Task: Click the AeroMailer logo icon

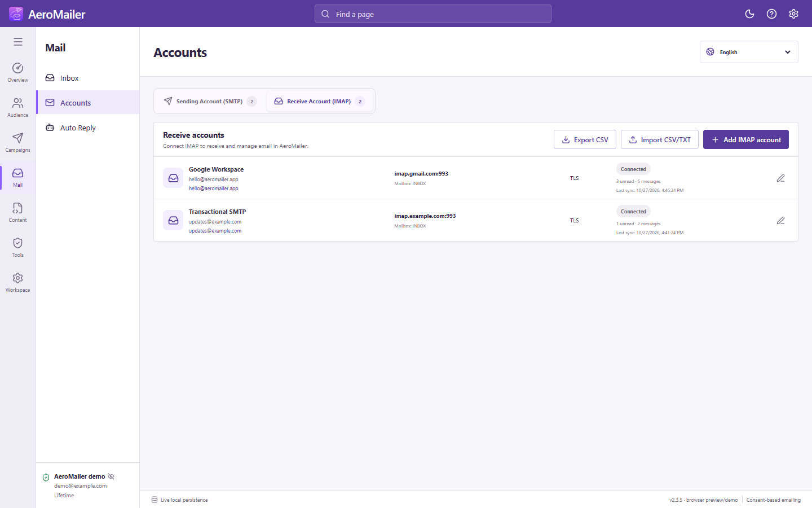Action: (x=16, y=14)
